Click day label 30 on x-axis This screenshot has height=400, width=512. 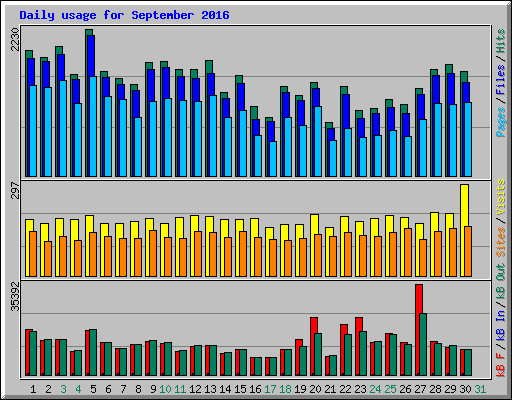coord(465,389)
